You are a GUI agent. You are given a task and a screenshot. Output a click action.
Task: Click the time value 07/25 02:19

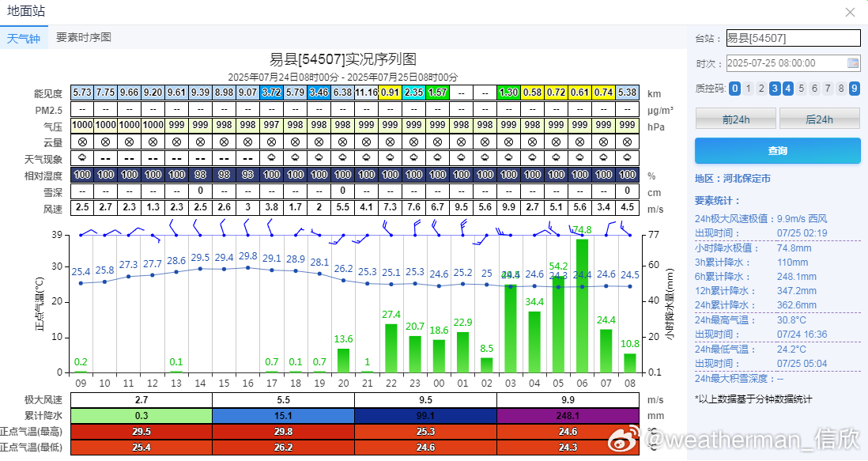(x=802, y=233)
